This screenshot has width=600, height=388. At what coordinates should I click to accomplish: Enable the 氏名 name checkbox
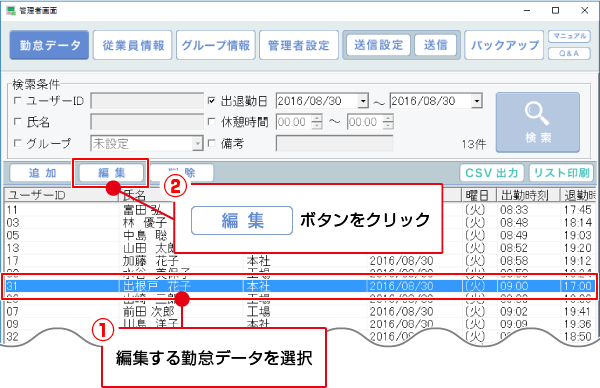tap(18, 122)
